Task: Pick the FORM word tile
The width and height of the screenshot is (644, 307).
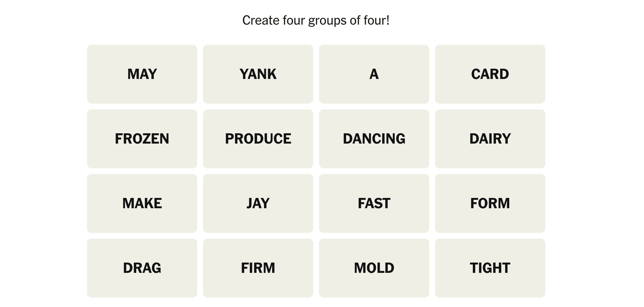Action: pos(490,203)
